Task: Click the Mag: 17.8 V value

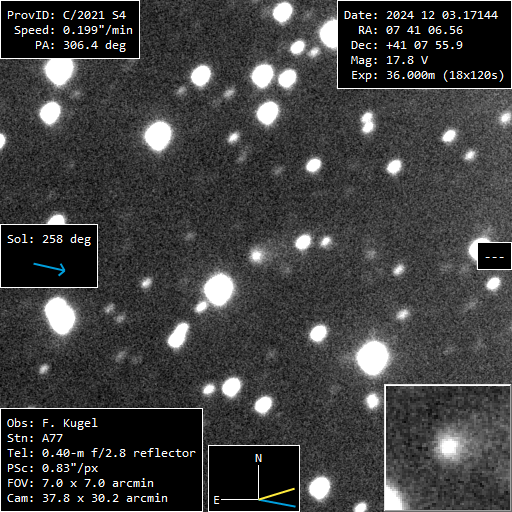Action: point(389,60)
